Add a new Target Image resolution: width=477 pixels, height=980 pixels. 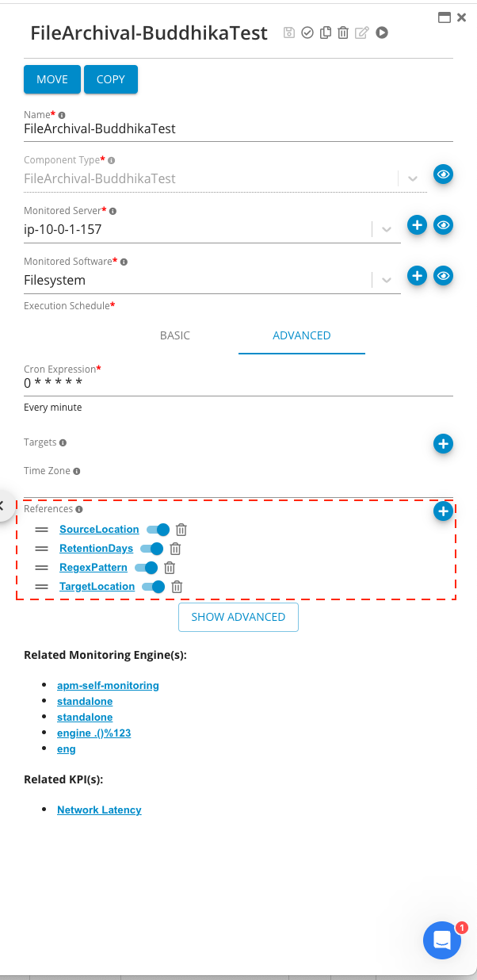443,444
